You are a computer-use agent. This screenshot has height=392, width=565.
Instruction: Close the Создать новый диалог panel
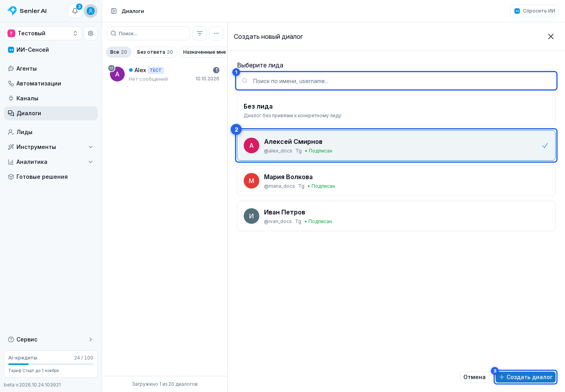[x=551, y=36]
